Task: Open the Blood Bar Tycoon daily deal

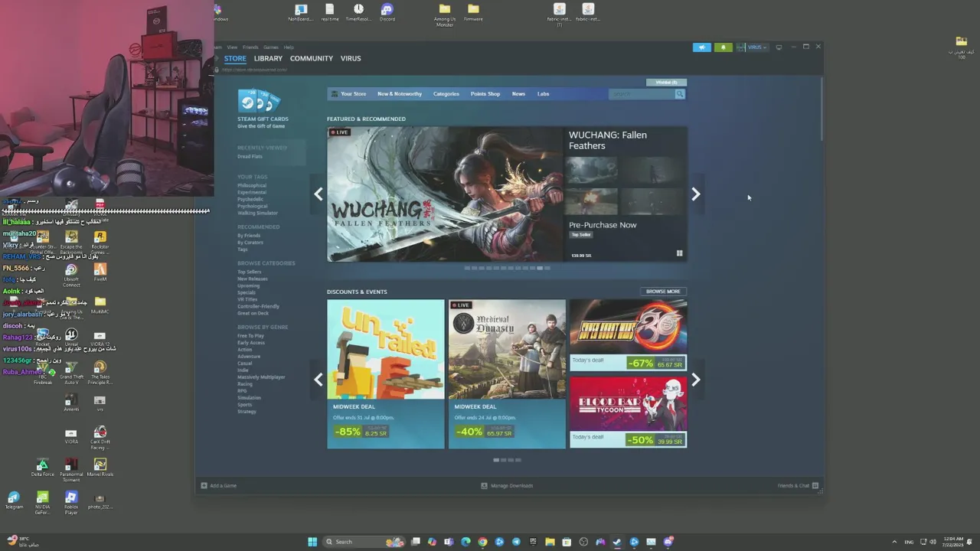Action: coord(628,412)
